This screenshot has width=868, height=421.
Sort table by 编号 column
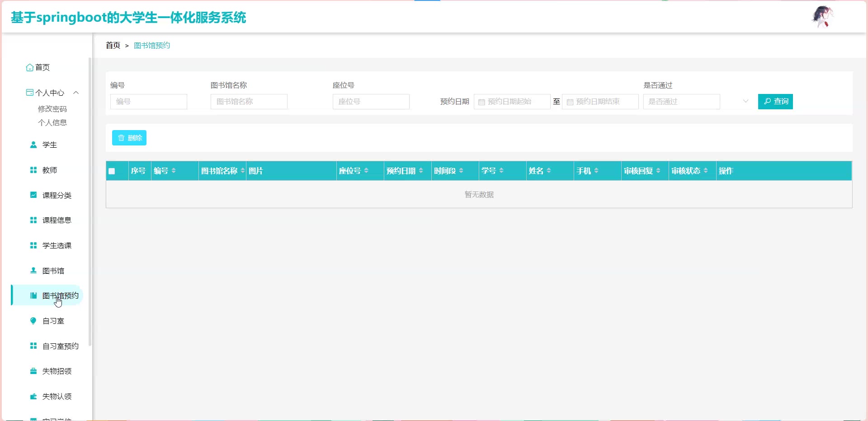click(x=174, y=171)
